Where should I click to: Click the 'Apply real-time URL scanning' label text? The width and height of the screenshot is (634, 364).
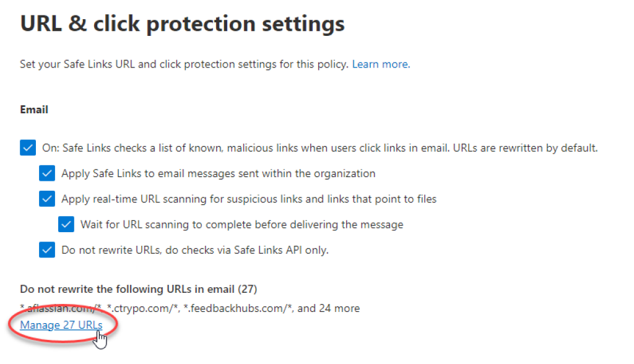(x=249, y=199)
